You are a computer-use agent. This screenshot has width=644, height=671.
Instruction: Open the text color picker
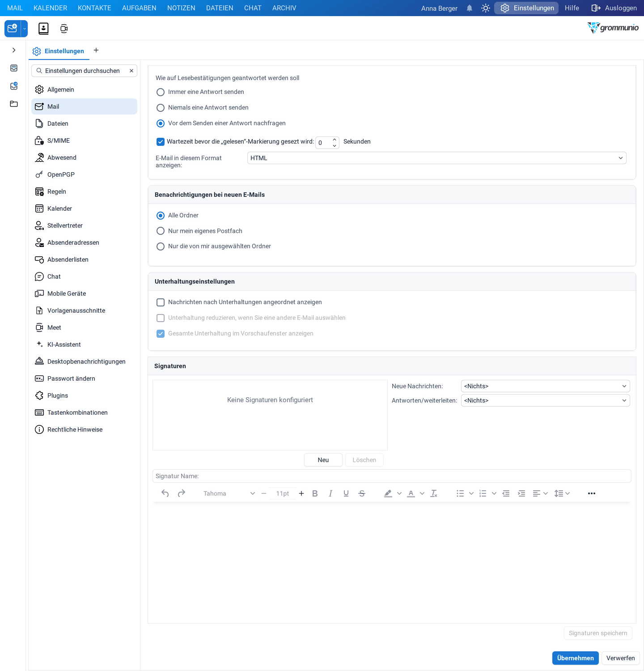click(422, 493)
